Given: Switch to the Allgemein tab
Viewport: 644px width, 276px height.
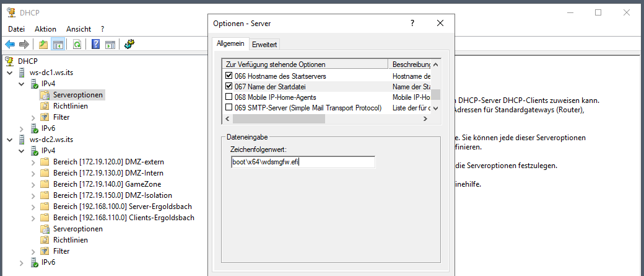Looking at the screenshot, I should (x=230, y=43).
